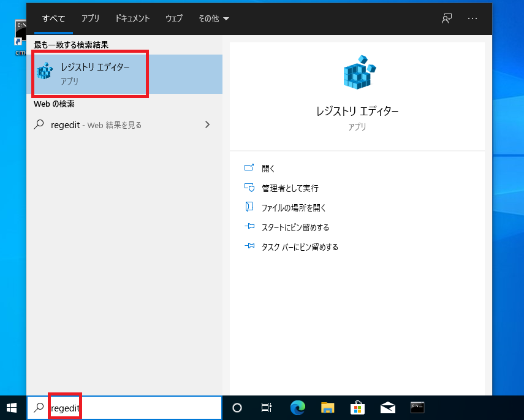Viewport: 524px width, 420px height.
Task: Open the Windows Start button
Action: (x=12, y=408)
